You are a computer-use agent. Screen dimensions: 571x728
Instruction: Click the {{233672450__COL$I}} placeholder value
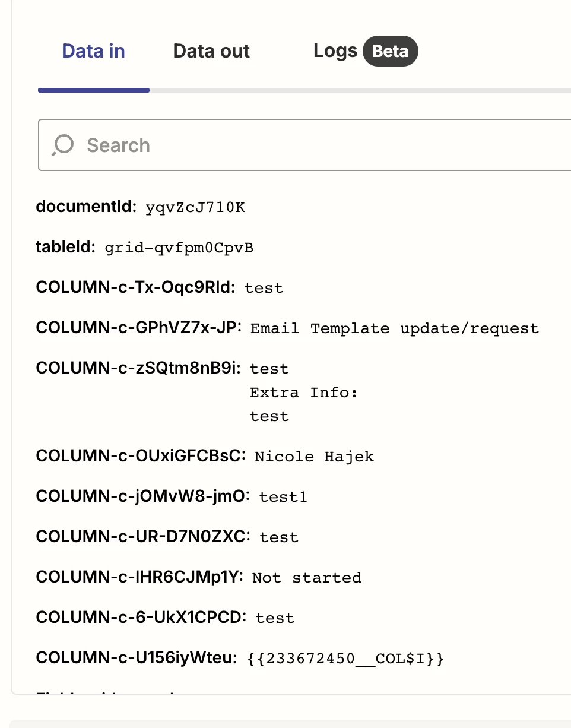pyautogui.click(x=345, y=659)
